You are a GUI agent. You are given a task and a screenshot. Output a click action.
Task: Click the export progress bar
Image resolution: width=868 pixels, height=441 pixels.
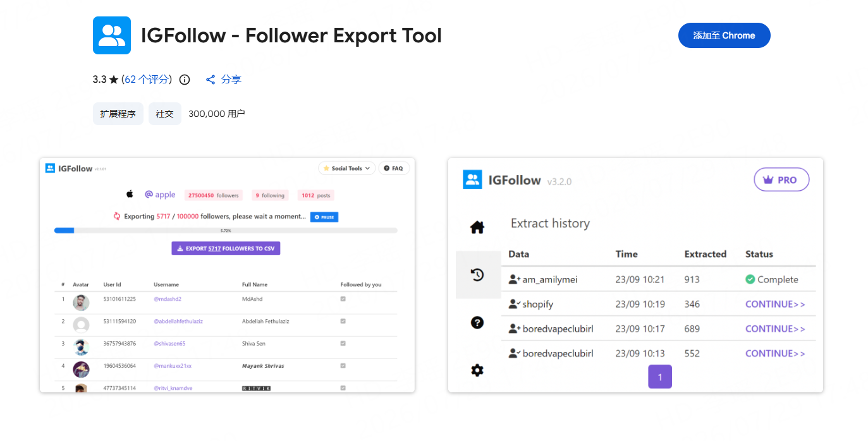pos(226,231)
